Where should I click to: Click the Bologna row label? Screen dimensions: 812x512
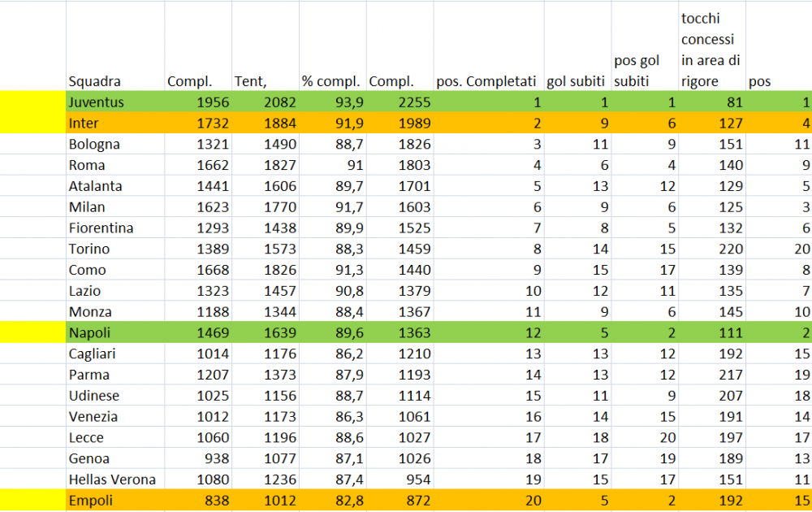115,144
